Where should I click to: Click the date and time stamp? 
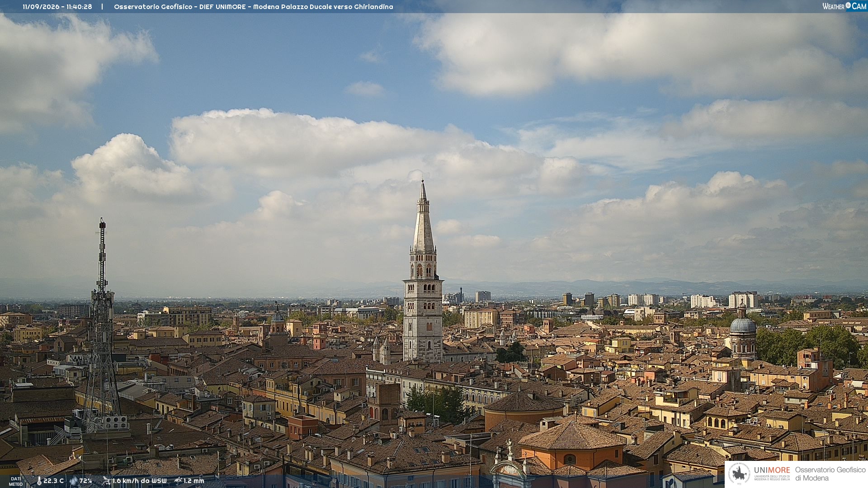(x=57, y=7)
